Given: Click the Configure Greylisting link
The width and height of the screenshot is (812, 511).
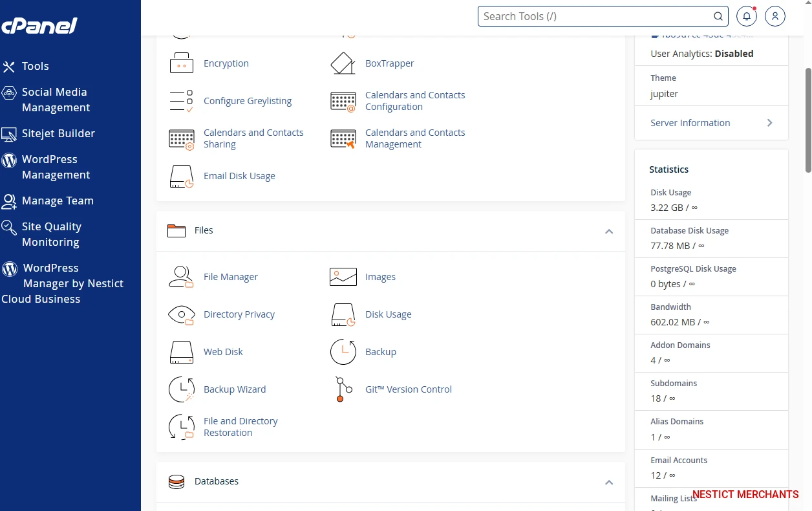Looking at the screenshot, I should click(x=247, y=101).
